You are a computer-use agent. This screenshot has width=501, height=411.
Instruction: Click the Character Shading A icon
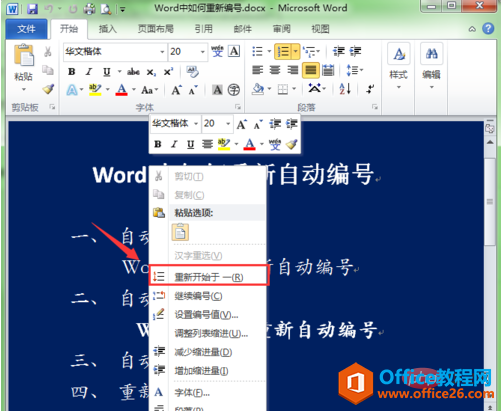click(217, 90)
